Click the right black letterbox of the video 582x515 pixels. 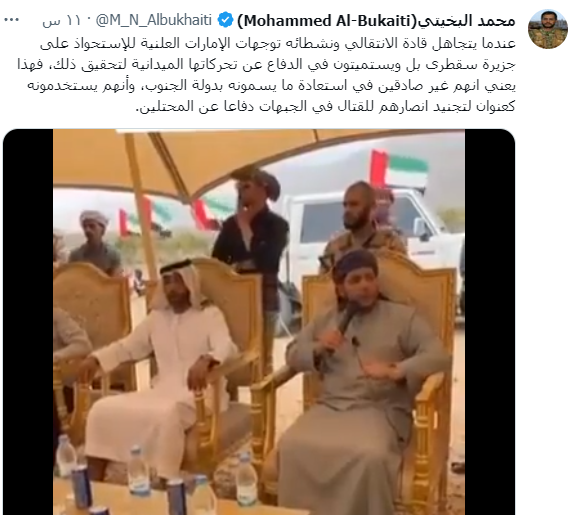coord(490,322)
